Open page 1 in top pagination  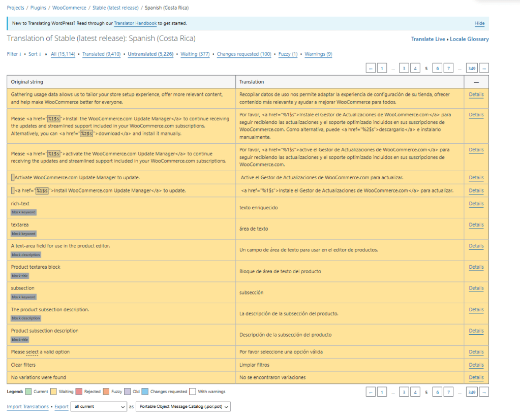pyautogui.click(x=382, y=68)
